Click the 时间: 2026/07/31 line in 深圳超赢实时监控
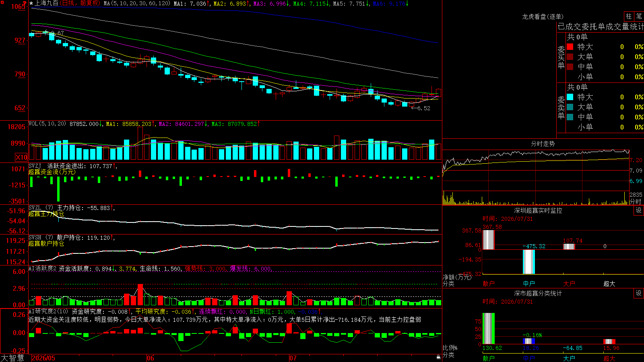The height and width of the screenshot is (362, 644). (508, 219)
